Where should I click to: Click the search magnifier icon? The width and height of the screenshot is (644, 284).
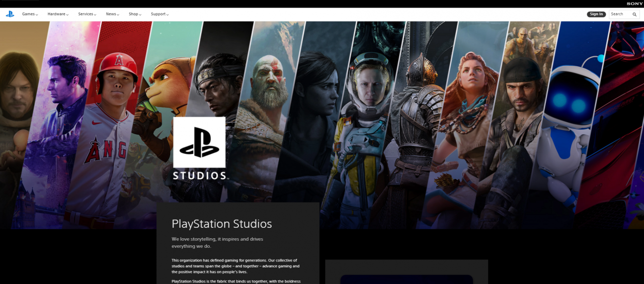(x=634, y=14)
